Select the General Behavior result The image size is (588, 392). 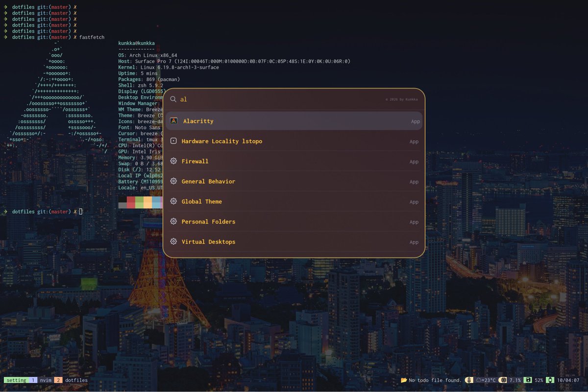[294, 181]
